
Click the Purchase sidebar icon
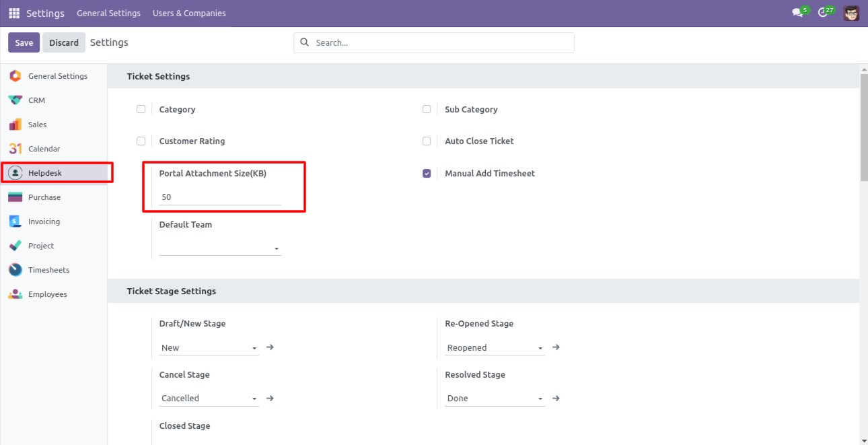15,197
